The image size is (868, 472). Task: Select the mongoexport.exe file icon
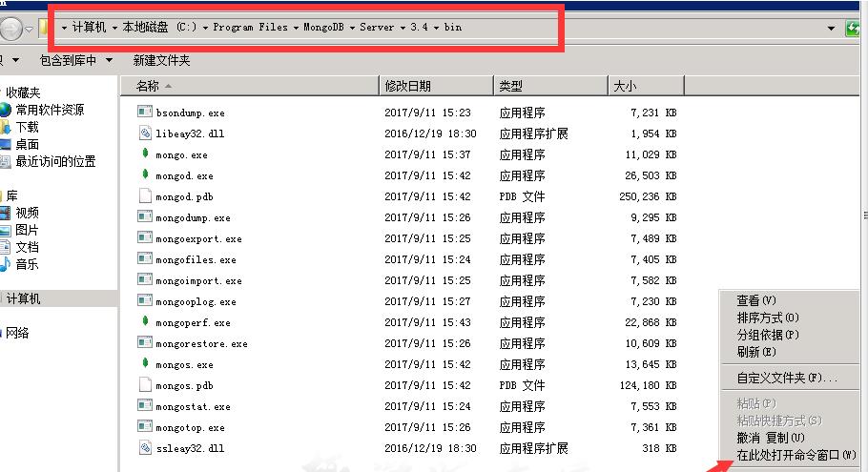click(x=144, y=238)
